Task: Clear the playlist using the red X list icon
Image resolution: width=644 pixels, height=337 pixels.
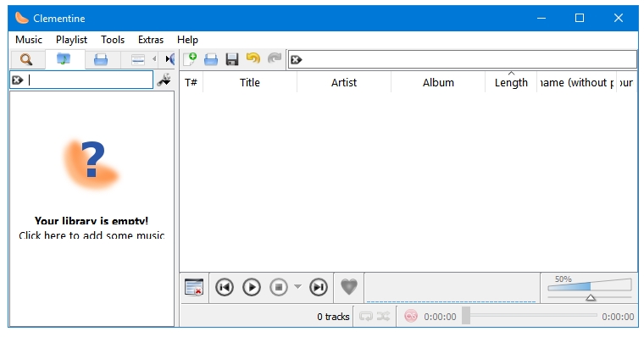Action: click(194, 287)
